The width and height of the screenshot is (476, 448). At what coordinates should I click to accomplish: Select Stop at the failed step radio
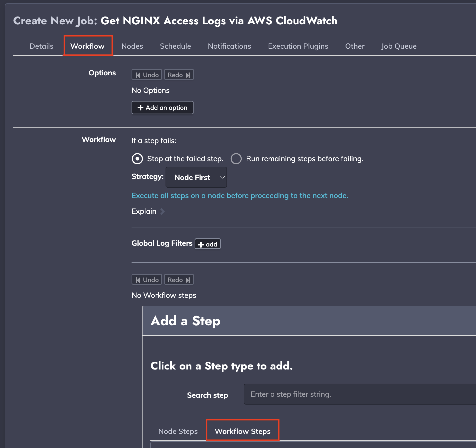[x=137, y=159]
